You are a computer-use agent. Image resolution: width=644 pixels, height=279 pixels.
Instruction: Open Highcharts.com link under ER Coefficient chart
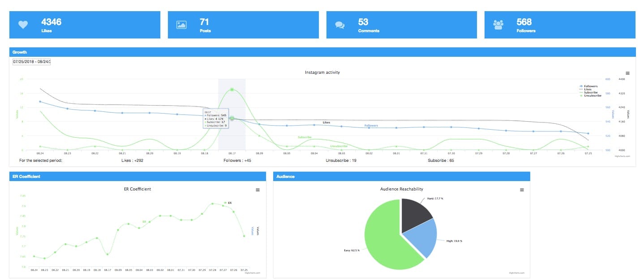(x=253, y=273)
